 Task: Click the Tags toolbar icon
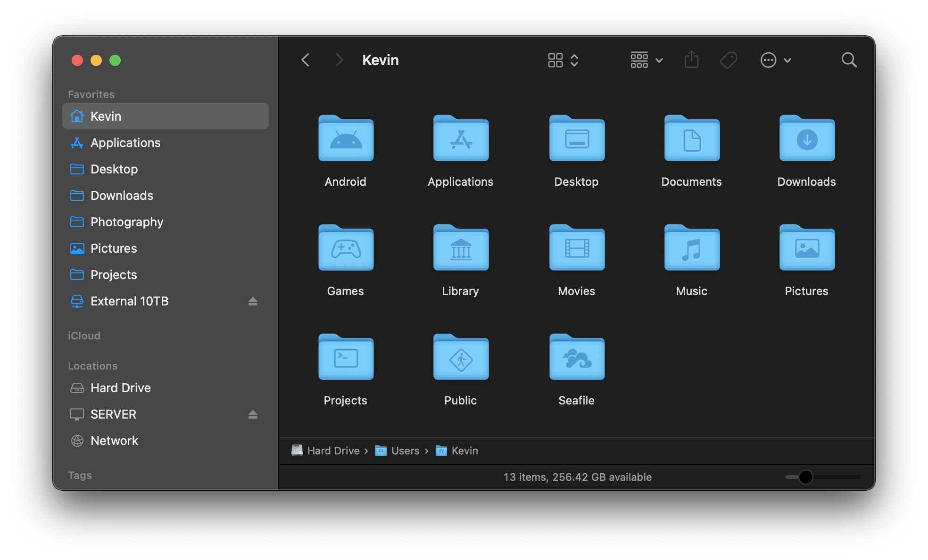click(729, 60)
